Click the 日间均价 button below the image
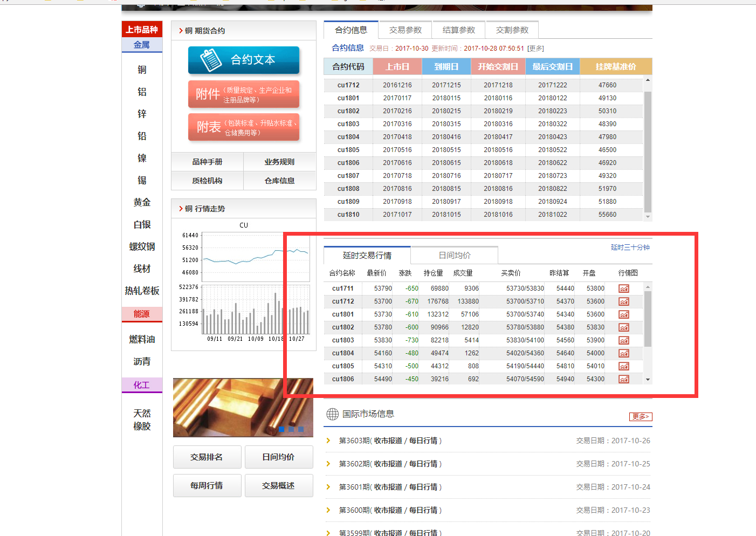Viewport: 756px width, 536px height. pyautogui.click(x=278, y=457)
